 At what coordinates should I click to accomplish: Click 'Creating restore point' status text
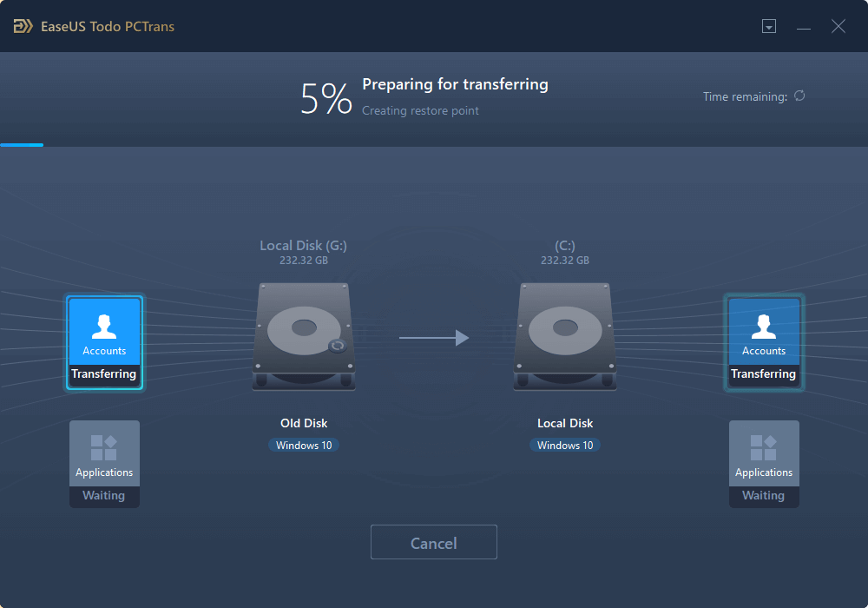(x=420, y=111)
